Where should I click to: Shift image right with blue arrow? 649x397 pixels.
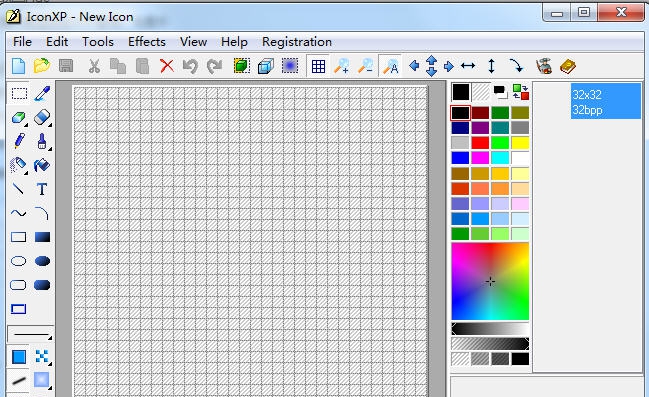coord(449,66)
